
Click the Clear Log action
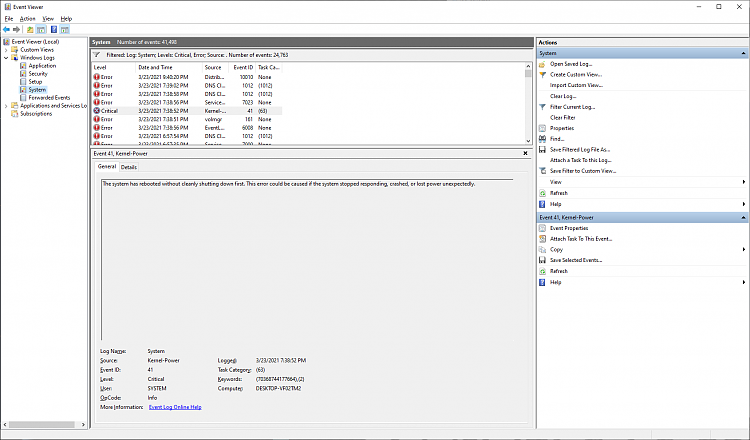[x=563, y=96]
